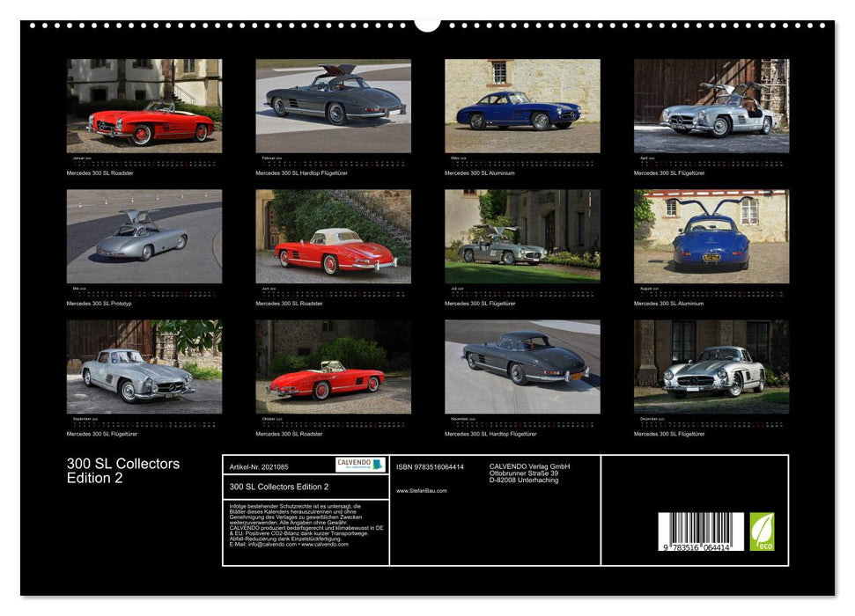Screen dimensions: 855x616
Task: Open the www.StefanBau.com link
Action: (421, 489)
